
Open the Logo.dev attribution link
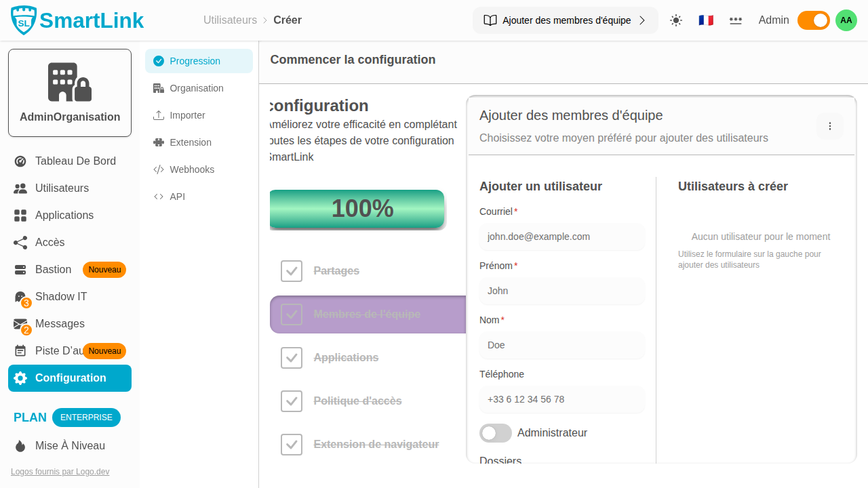pyautogui.click(x=60, y=472)
